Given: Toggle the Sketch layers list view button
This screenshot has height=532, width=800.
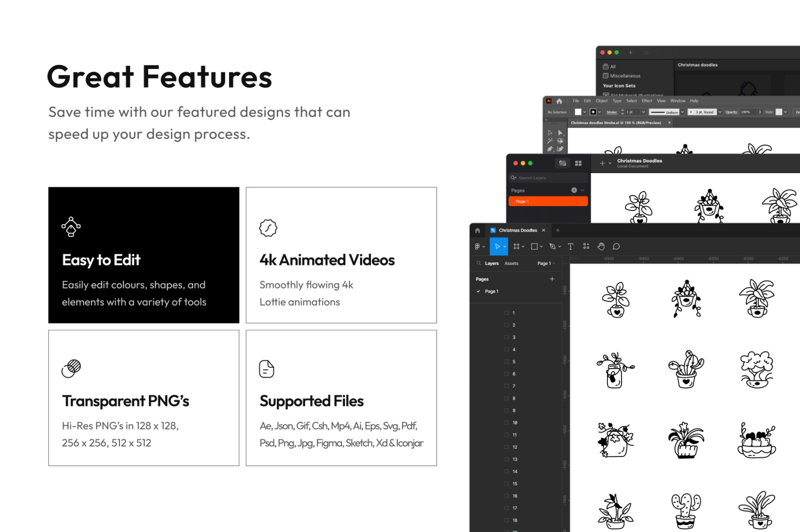Looking at the screenshot, I should (x=562, y=163).
